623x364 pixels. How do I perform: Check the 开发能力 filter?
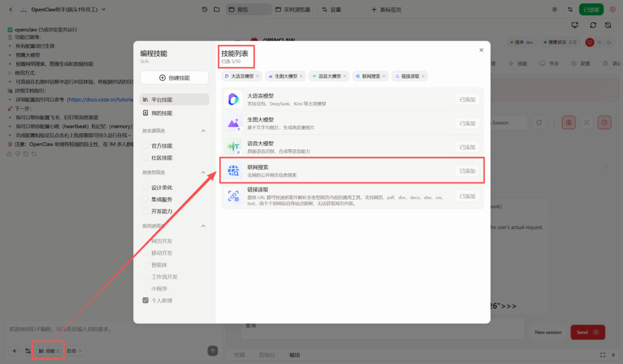point(145,211)
